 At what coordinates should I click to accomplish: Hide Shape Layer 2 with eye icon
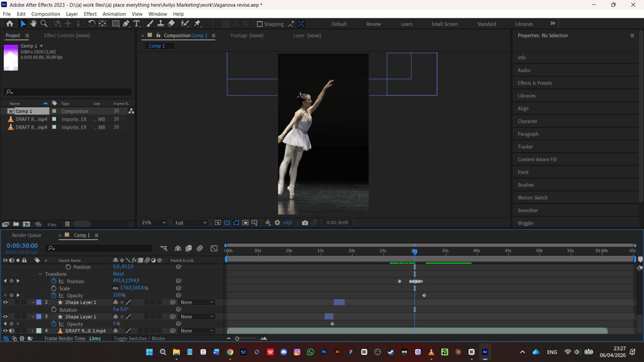[5, 302]
